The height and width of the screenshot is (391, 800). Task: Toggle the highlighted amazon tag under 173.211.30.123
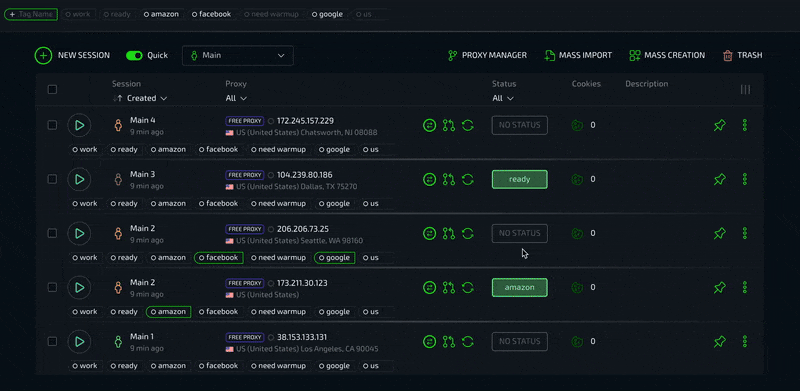pyautogui.click(x=168, y=312)
